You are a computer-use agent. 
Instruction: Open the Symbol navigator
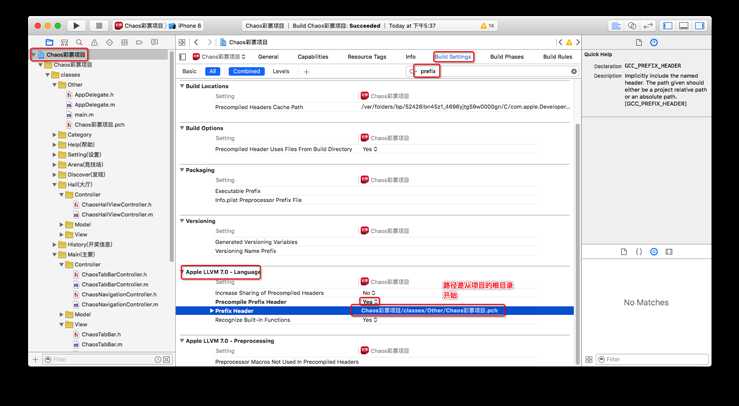point(65,42)
